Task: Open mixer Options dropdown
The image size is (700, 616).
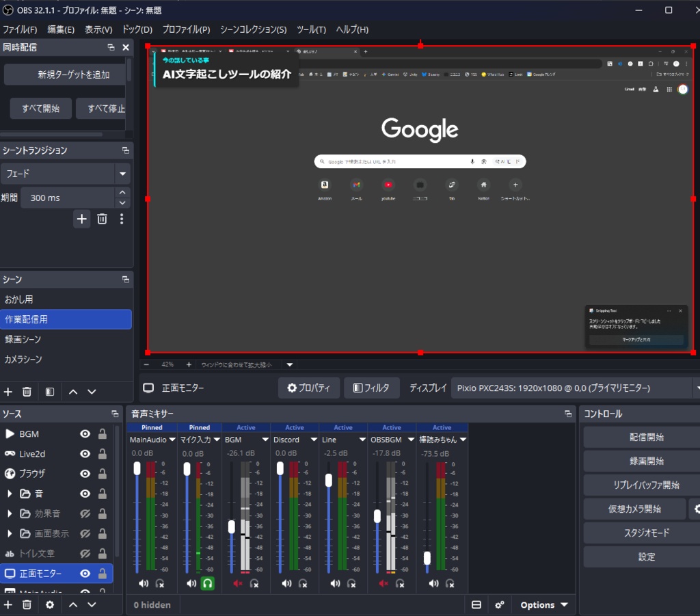Action: pos(543,605)
